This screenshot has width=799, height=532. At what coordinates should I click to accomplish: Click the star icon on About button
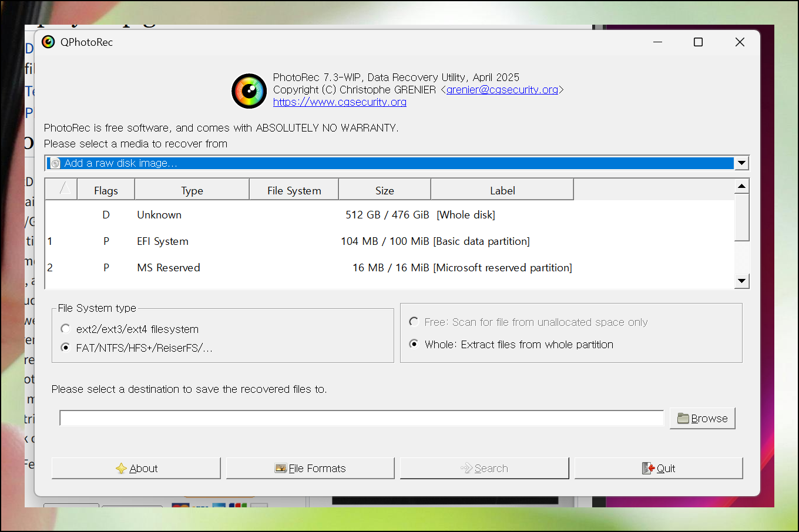click(122, 468)
